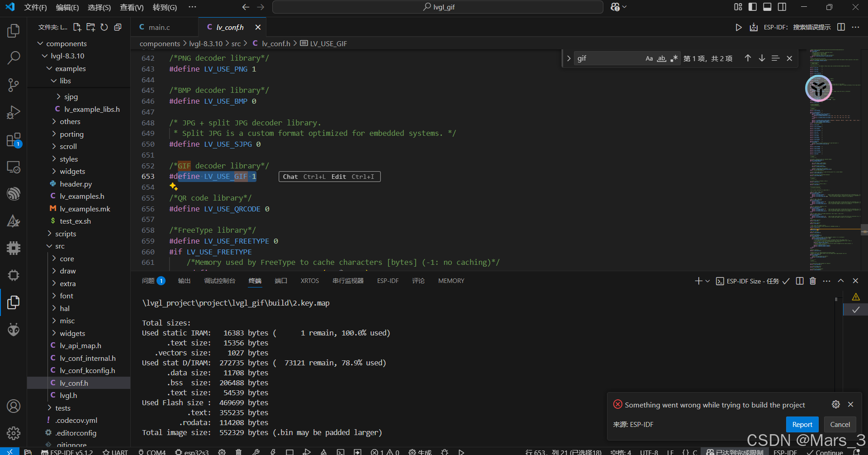
Task: Switch to the 问题 problems tab
Action: [153, 281]
